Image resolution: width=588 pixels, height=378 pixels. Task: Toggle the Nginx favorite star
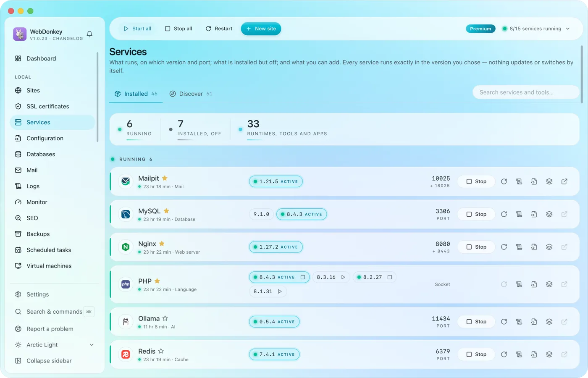point(162,244)
